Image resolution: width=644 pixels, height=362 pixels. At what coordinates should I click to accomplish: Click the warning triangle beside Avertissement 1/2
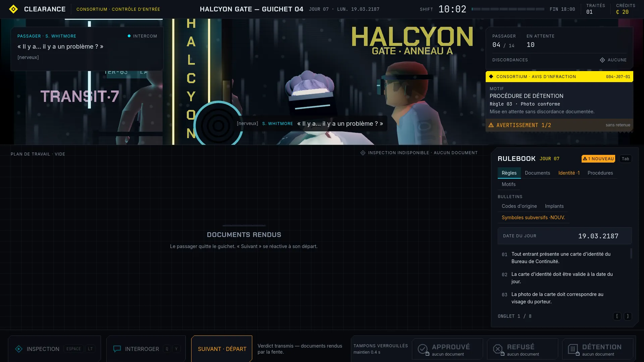point(491,125)
